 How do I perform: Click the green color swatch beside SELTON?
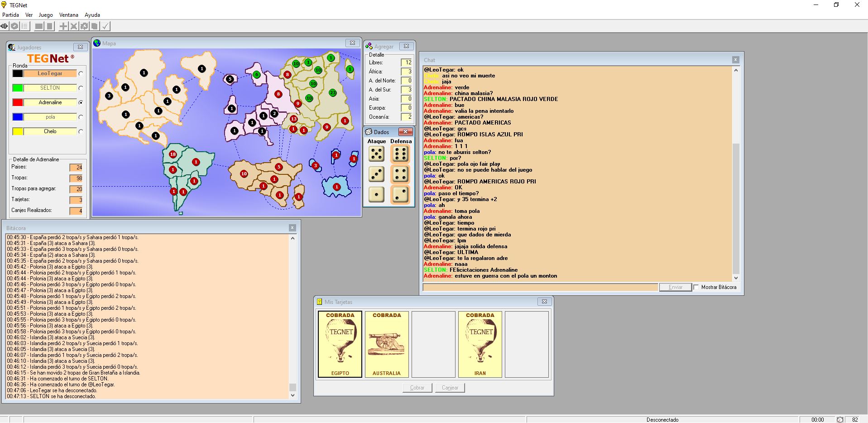pyautogui.click(x=18, y=88)
